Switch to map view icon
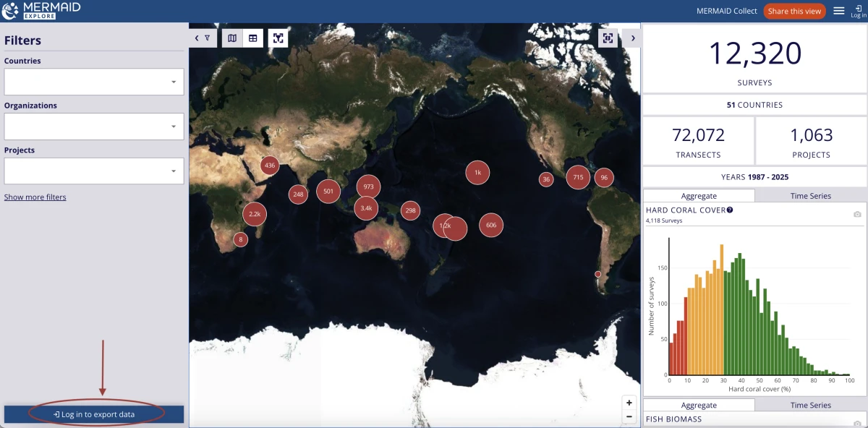This screenshot has height=428, width=868. 232,38
